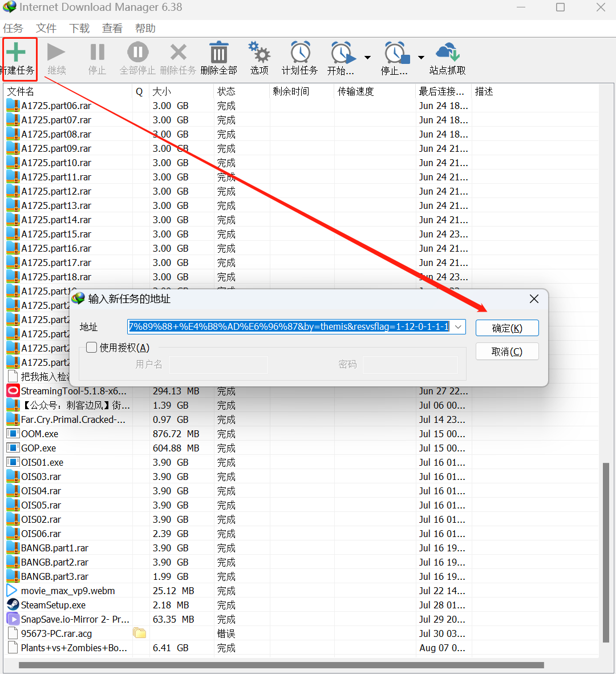This screenshot has height=674, width=616.
Task: Open the Start Queue dropdown arrow
Action: [x=368, y=57]
